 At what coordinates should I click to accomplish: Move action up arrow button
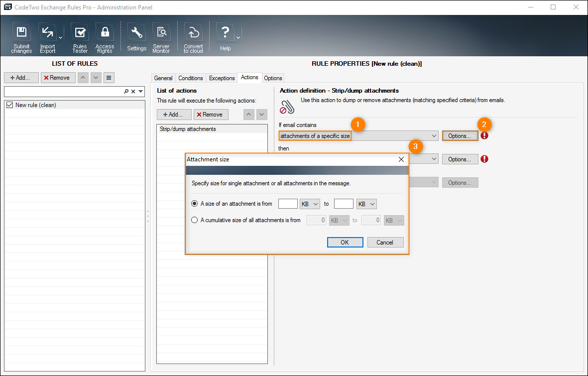[248, 115]
